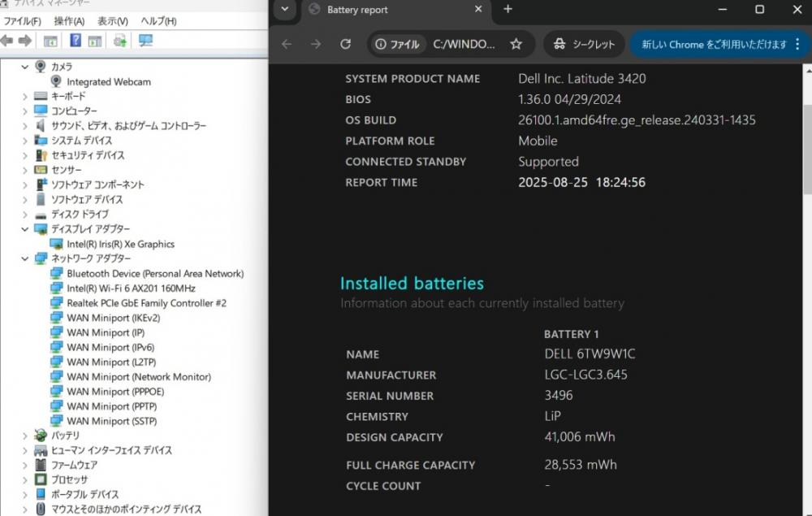Select WAN Miniport (PPPOE) entry
The width and height of the screenshot is (812, 516).
click(115, 392)
